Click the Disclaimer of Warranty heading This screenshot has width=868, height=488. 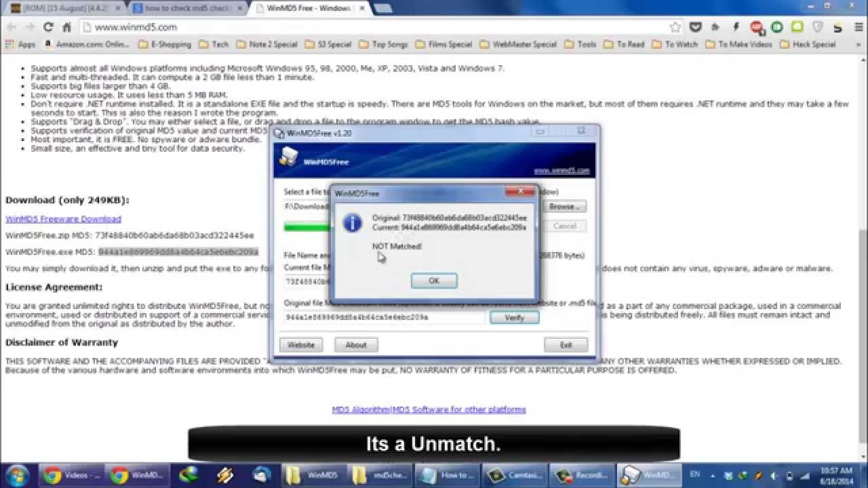pyautogui.click(x=62, y=342)
